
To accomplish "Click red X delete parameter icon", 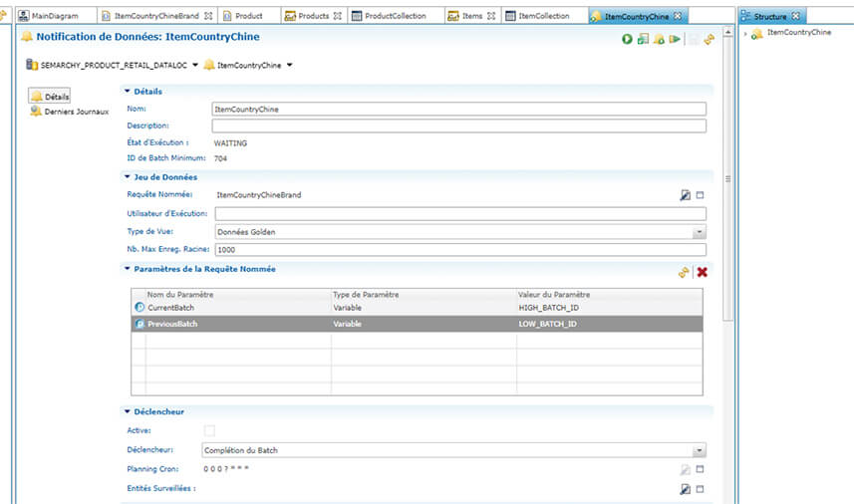I will [702, 272].
